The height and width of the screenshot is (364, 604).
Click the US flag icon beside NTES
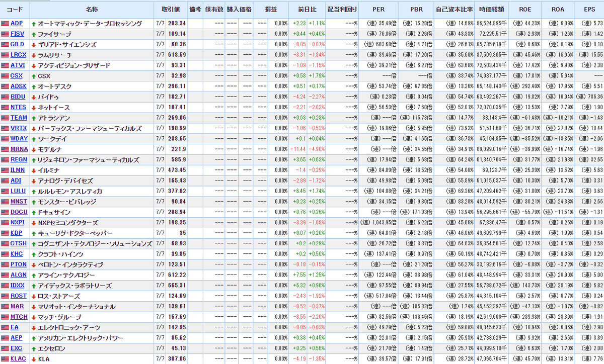coord(5,108)
